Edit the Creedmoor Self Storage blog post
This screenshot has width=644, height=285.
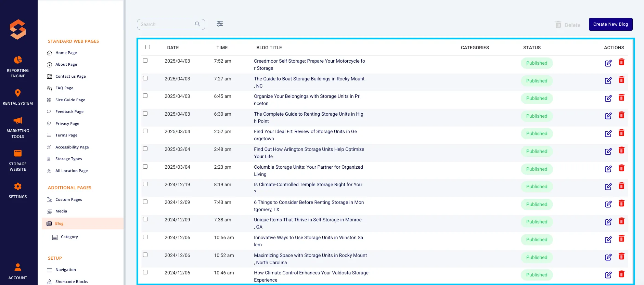point(608,63)
